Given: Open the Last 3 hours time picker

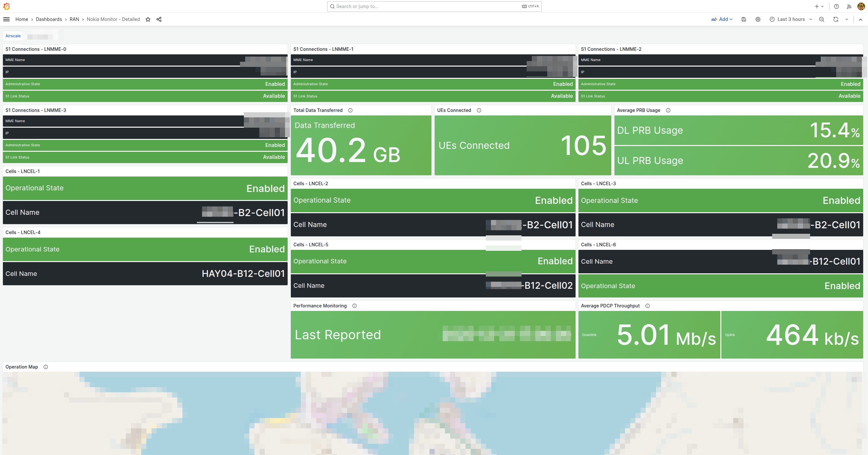Looking at the screenshot, I should 790,19.
